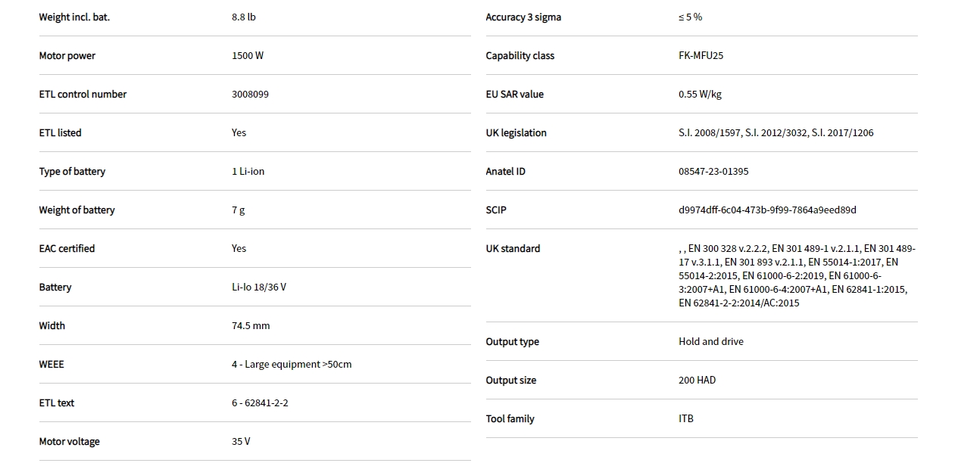This screenshot has height=463, width=980.
Task: Click the Width value 74.5 mm
Action: click(x=251, y=326)
